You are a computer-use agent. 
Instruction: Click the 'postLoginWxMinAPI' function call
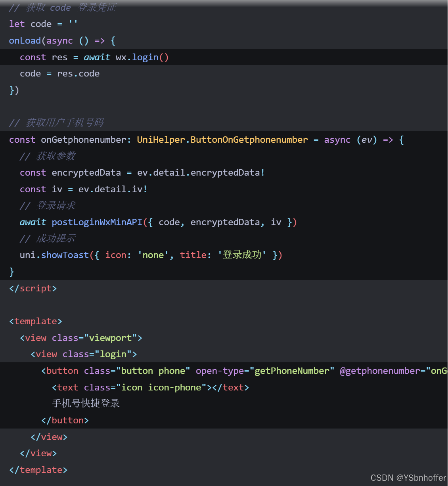97,222
